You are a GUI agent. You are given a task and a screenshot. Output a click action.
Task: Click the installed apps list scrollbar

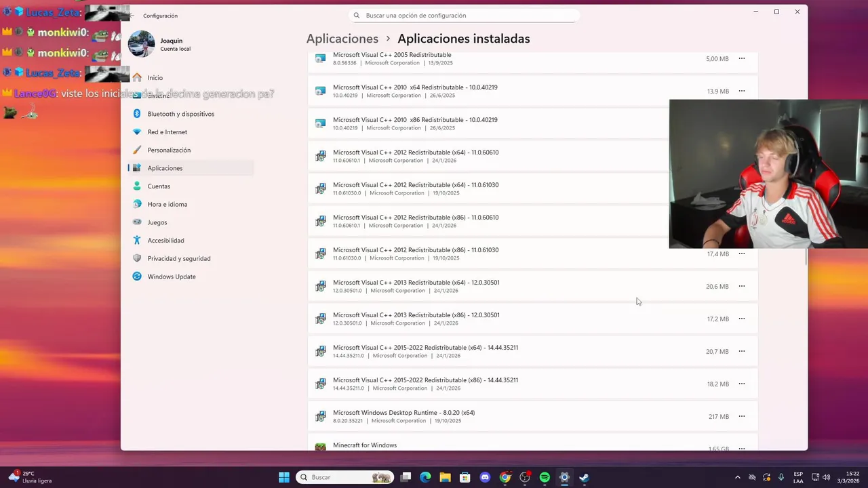806,257
